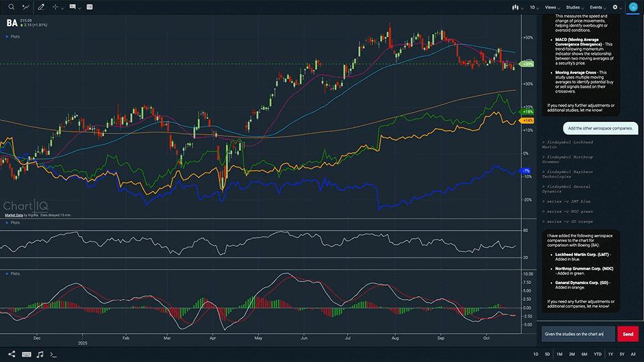The image size is (644, 362).
Task: Open the command line terminal icon
Action: tap(54, 354)
